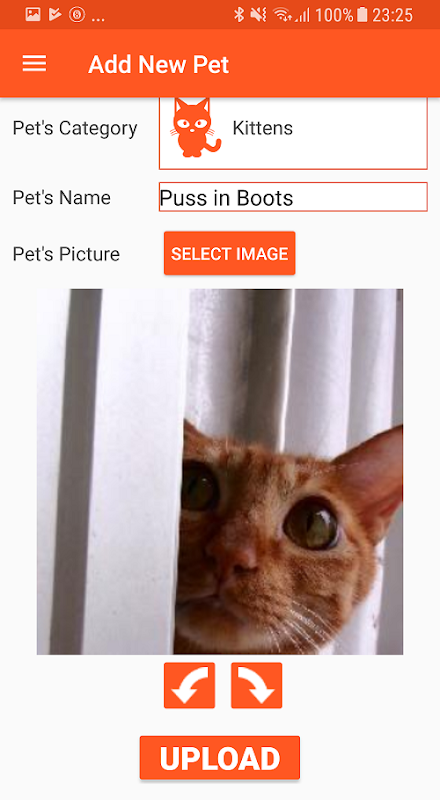This screenshot has height=800, width=440.
Task: Tap the Wi-Fi signal status icon
Action: tap(282, 15)
